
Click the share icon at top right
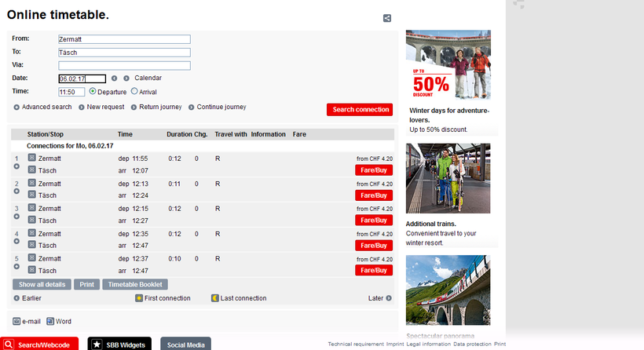pos(387,18)
